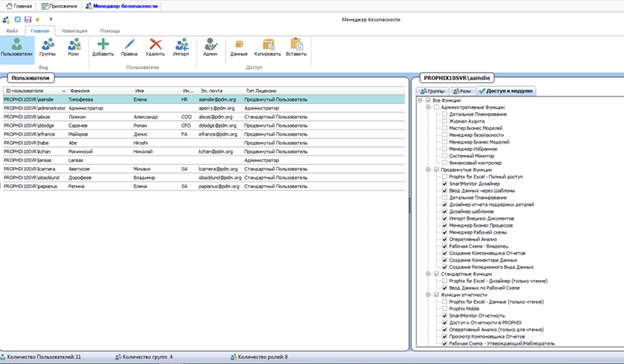This screenshot has height=364, width=624.
Task: Toggle the Все Функции checkbox
Action: pyautogui.click(x=428, y=100)
